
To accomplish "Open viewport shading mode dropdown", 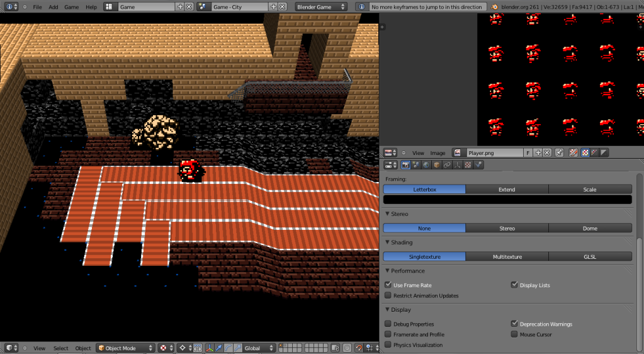I will [x=167, y=348].
